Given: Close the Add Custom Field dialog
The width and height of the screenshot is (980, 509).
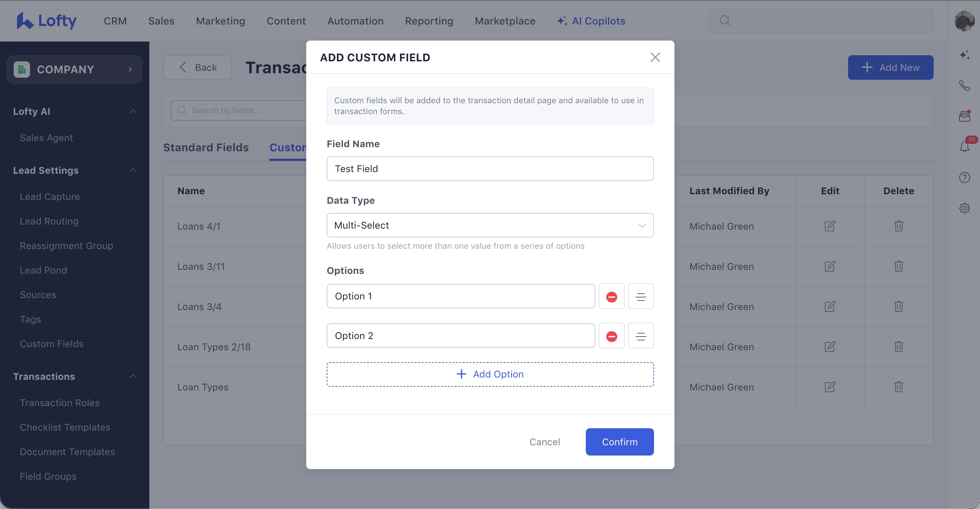Looking at the screenshot, I should [655, 57].
